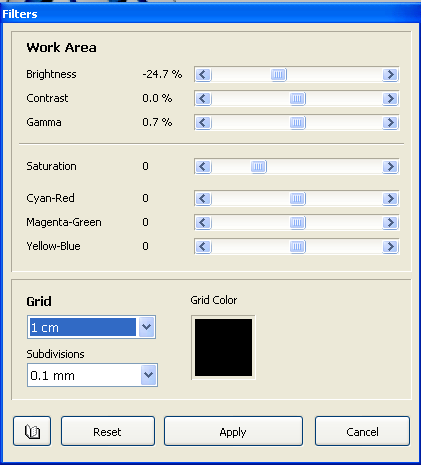
Task: Increase Cyan-Red with right arrow
Action: click(x=390, y=199)
